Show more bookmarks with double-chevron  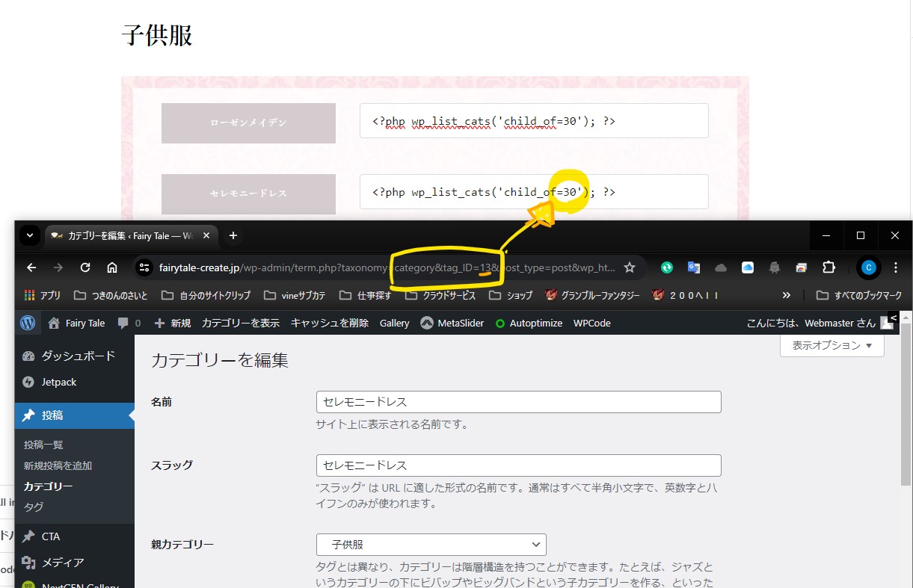pyautogui.click(x=786, y=295)
